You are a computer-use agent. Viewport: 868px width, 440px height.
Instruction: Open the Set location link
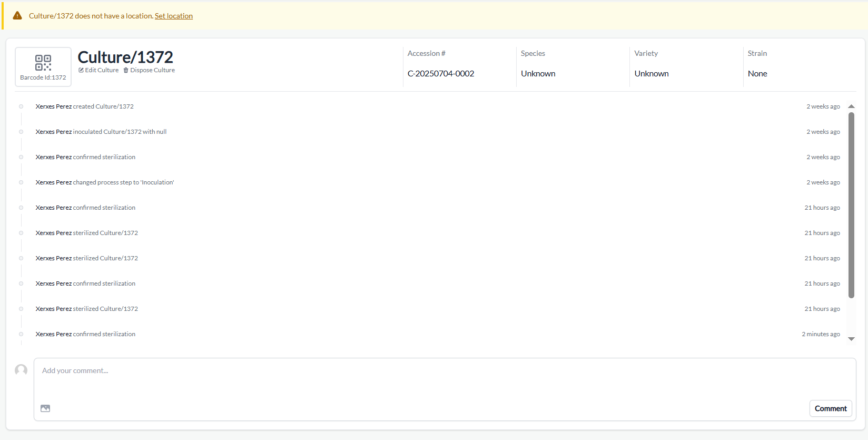(173, 16)
